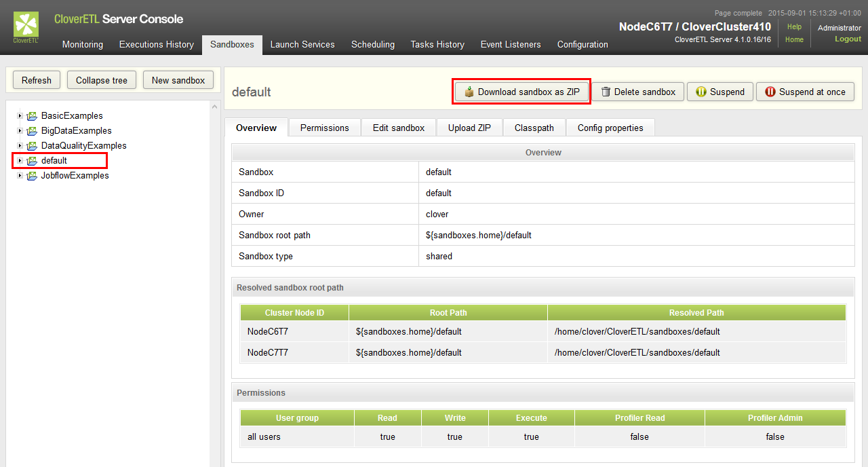Click the Sandbox root path value
Image resolution: width=868 pixels, height=467 pixels.
[x=478, y=236]
